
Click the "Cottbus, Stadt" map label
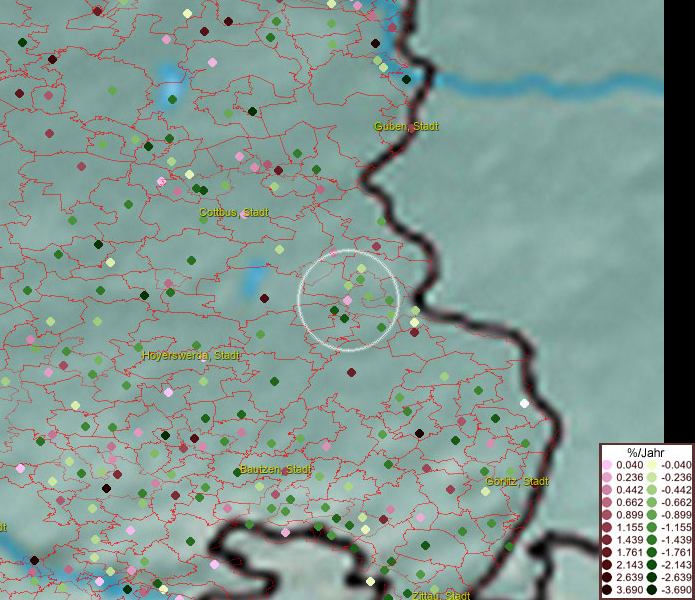pyautogui.click(x=234, y=213)
